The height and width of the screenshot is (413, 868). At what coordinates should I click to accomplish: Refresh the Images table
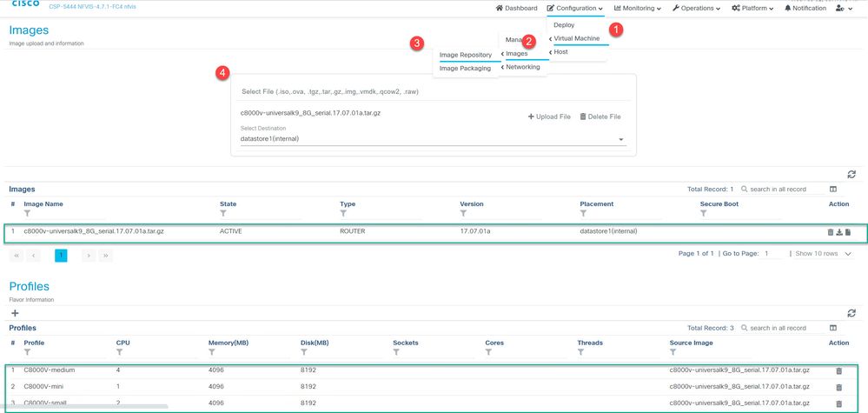[x=851, y=175]
